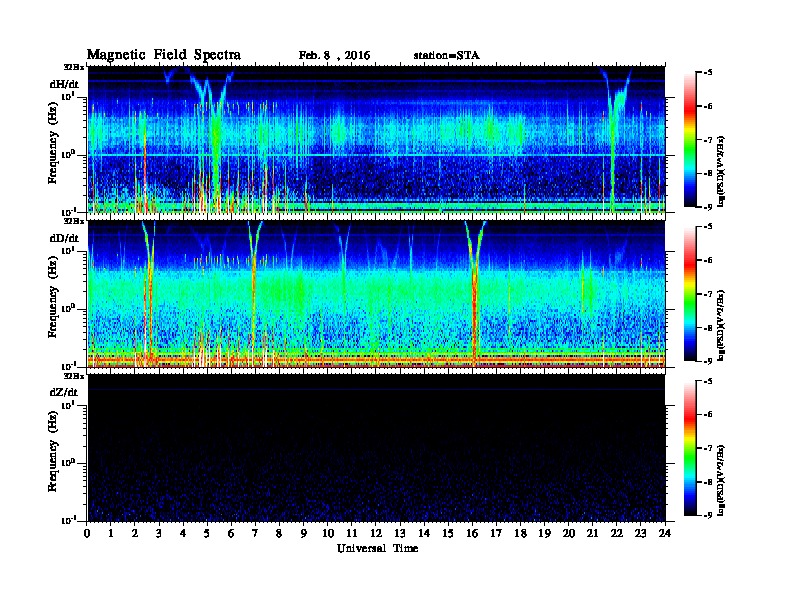
Task: Click hour tick label "4" on time axis
Action: pyautogui.click(x=183, y=533)
